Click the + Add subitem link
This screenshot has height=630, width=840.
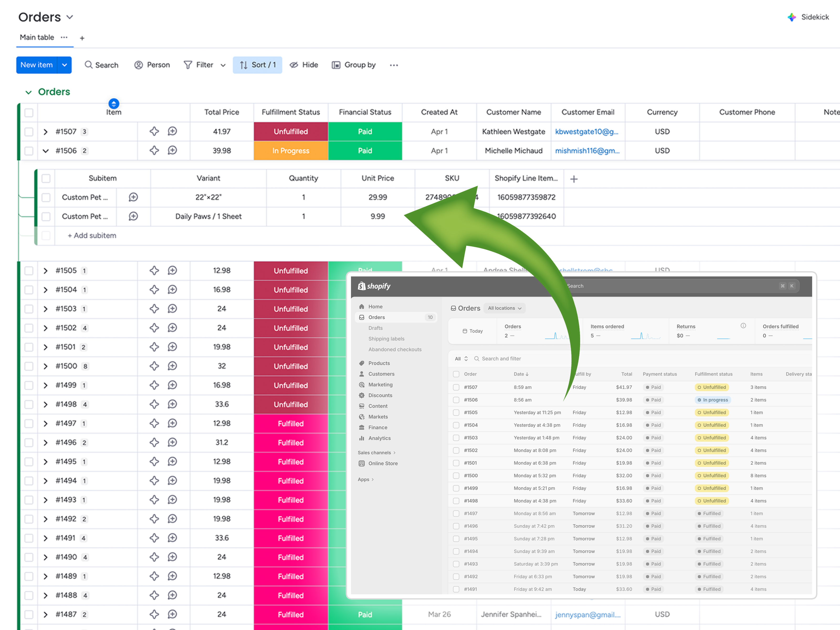(x=92, y=235)
